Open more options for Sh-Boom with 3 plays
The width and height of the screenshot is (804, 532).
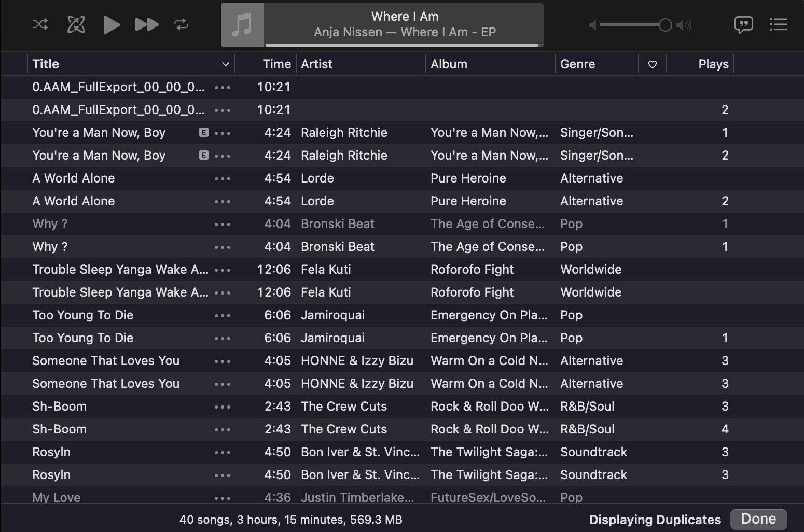tap(223, 407)
